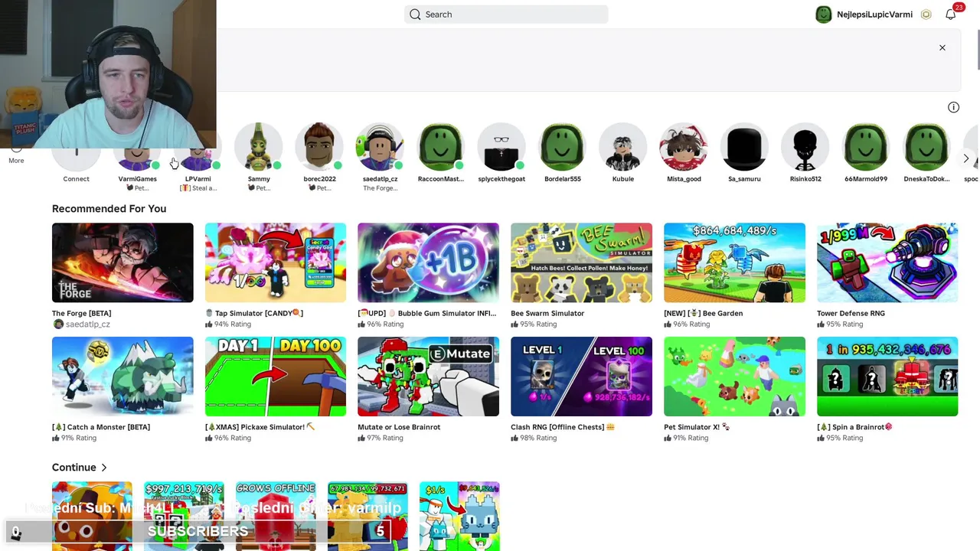Open the GROWS OFFLINE game tile
The width and height of the screenshot is (980, 551).
pos(276,517)
